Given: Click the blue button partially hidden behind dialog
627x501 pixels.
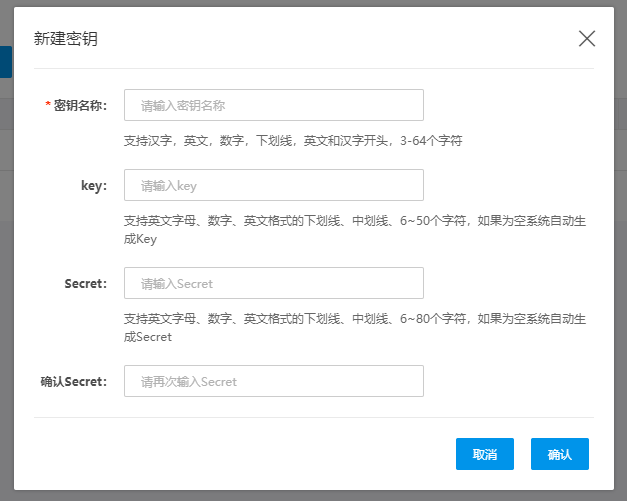Looking at the screenshot, I should tap(6, 62).
